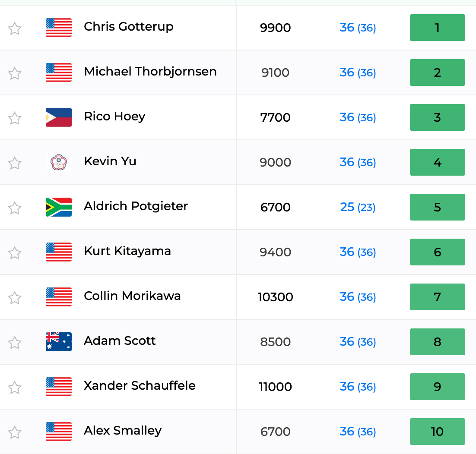This screenshot has height=454, width=476.
Task: Click Adam Scott's 36 (36) holes link
Action: (x=358, y=342)
